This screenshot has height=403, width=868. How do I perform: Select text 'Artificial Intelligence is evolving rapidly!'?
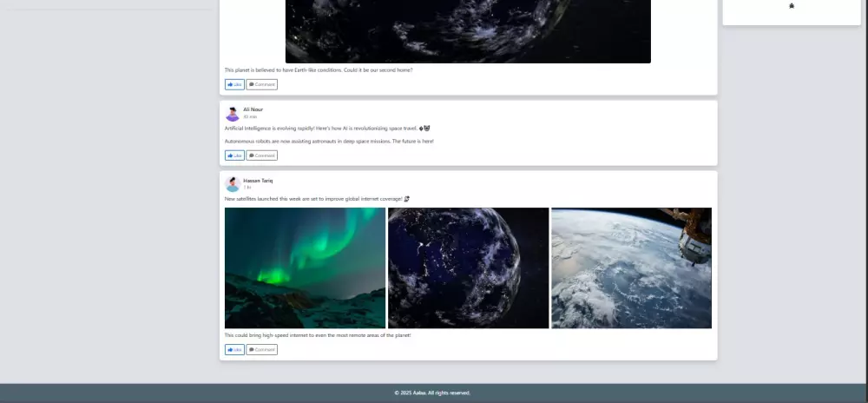point(270,129)
